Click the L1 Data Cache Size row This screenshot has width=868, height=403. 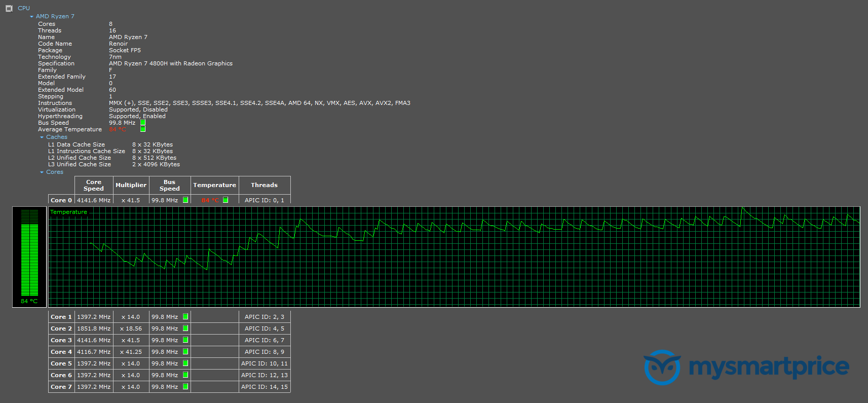point(110,144)
